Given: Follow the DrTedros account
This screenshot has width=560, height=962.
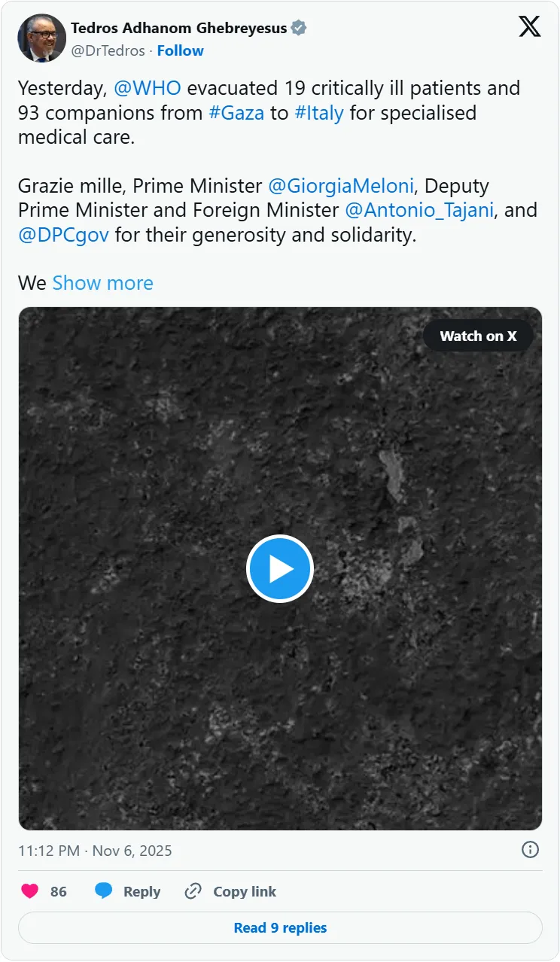Looking at the screenshot, I should pos(180,50).
